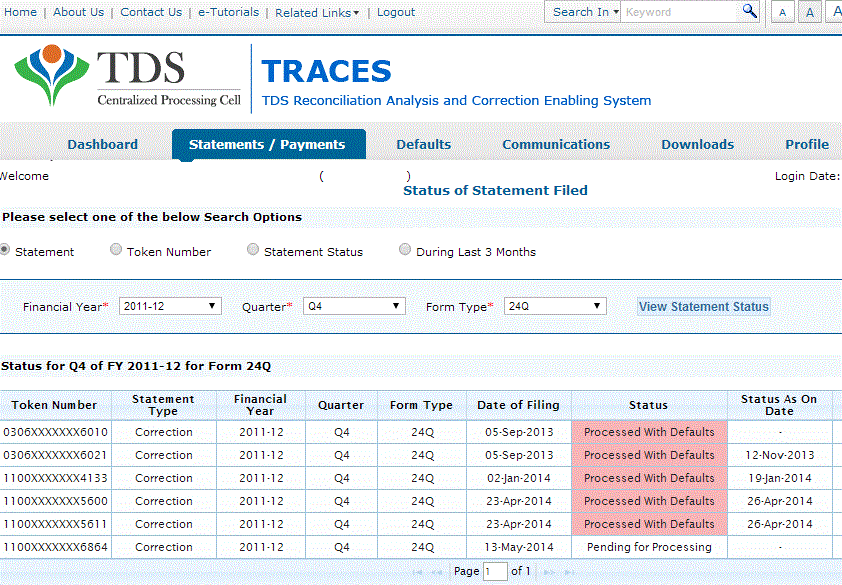Click the next page pagination icon
Image resolution: width=842 pixels, height=585 pixels.
point(546,570)
